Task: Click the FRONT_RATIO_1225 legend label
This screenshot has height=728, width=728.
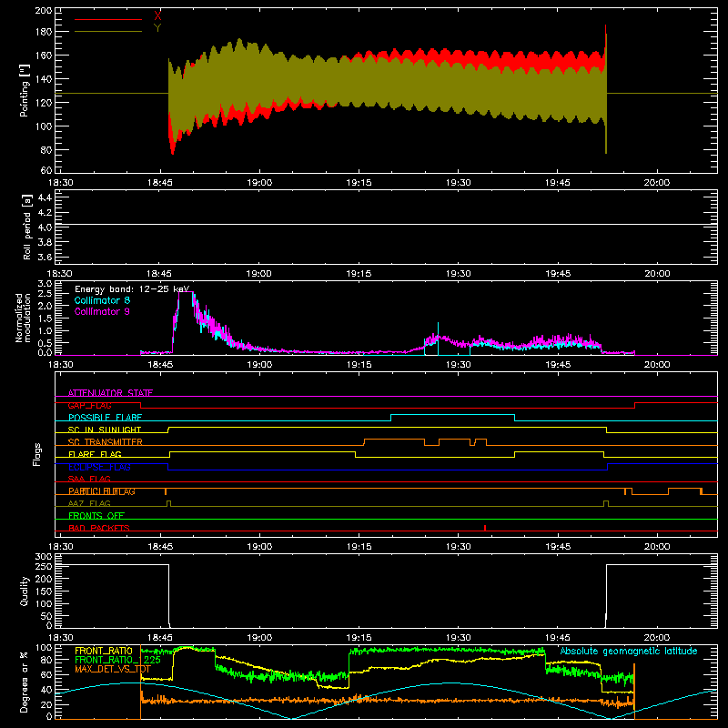Action: click(x=118, y=660)
